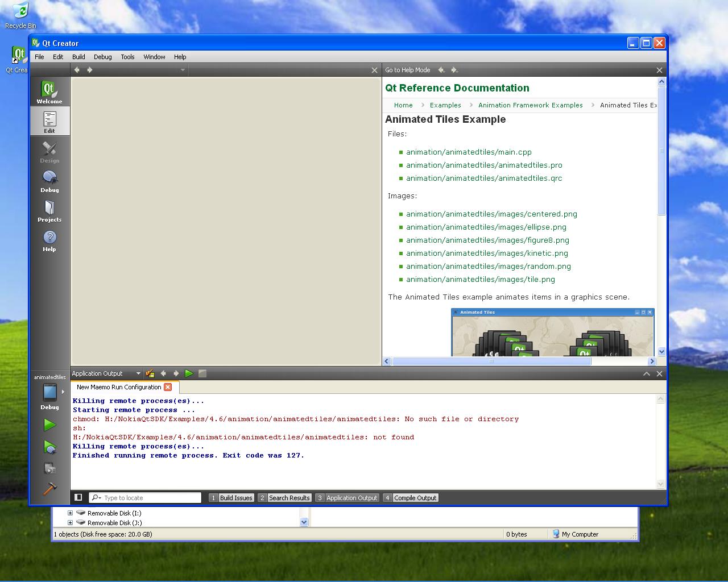Click the help pane horizontal scrollbar thumb
Image resolution: width=728 pixels, height=582 pixels.
(x=491, y=361)
